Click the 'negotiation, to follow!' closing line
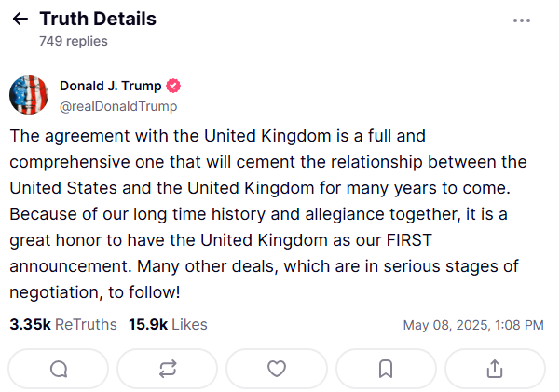Image resolution: width=560 pixels, height=392 pixels. 95,292
